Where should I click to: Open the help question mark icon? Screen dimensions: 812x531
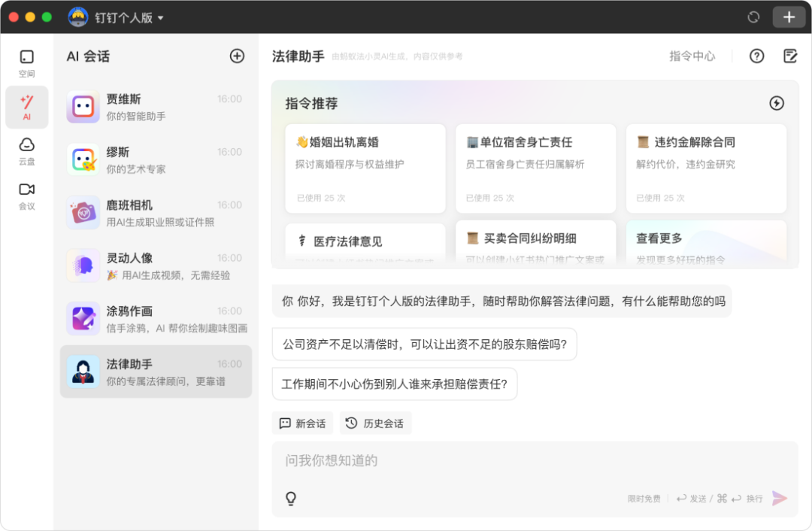pos(756,56)
